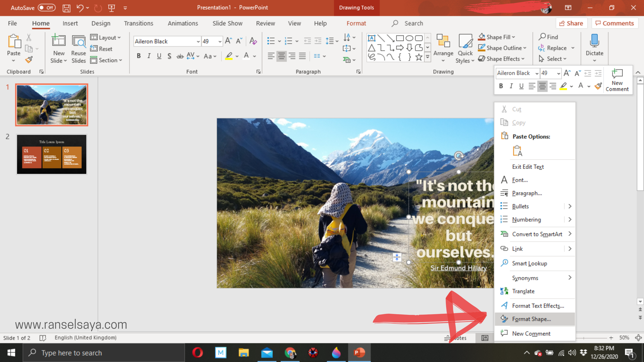The image size is (644, 362).
Task: Click the Undo arrow icon
Action: (80, 8)
